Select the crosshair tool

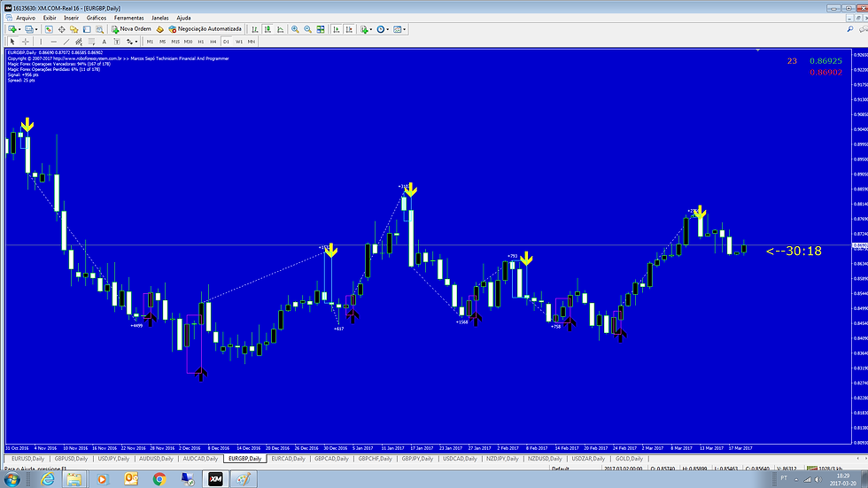click(x=26, y=42)
